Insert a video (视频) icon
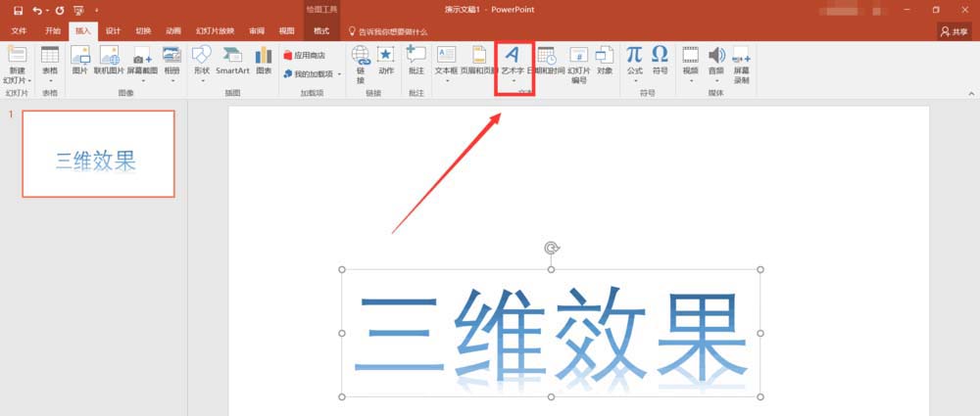 [x=691, y=55]
